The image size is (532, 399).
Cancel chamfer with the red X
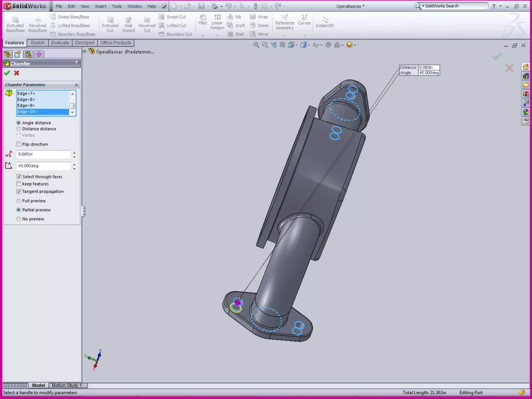(17, 73)
